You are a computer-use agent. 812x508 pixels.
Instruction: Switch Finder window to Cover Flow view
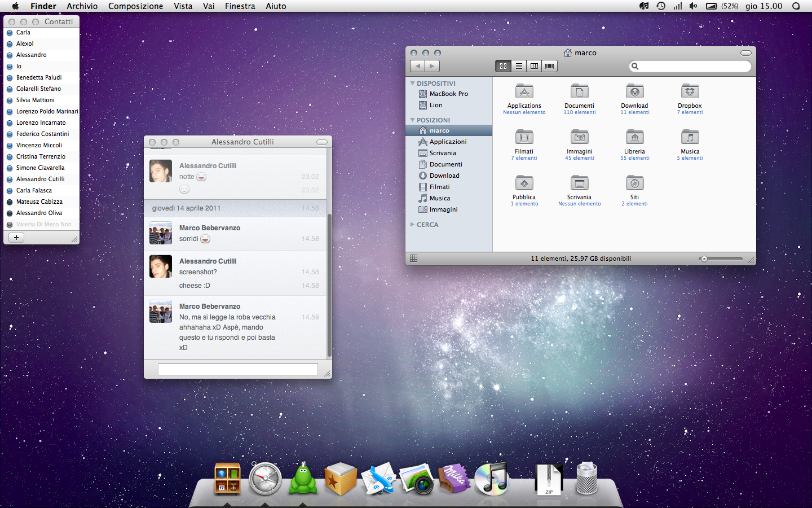click(550, 66)
